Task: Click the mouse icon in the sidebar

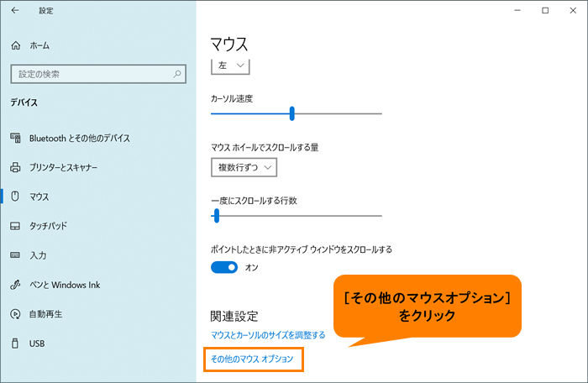Action: [15, 197]
